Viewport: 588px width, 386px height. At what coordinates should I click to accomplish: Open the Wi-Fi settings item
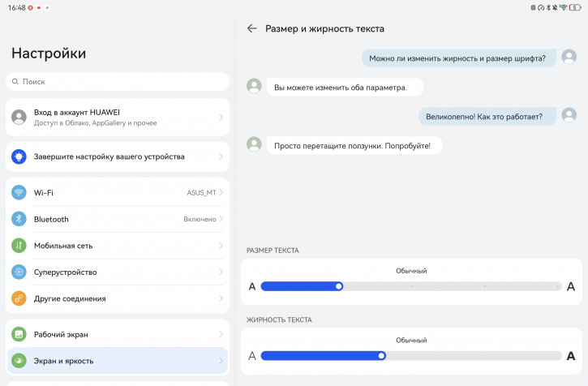(x=118, y=193)
